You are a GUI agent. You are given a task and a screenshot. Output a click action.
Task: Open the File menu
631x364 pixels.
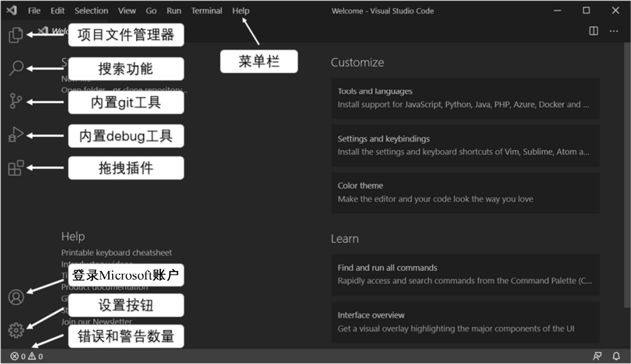click(34, 11)
